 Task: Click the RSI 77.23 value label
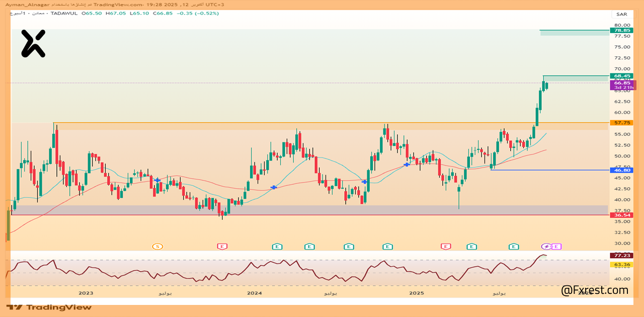tap(621, 256)
